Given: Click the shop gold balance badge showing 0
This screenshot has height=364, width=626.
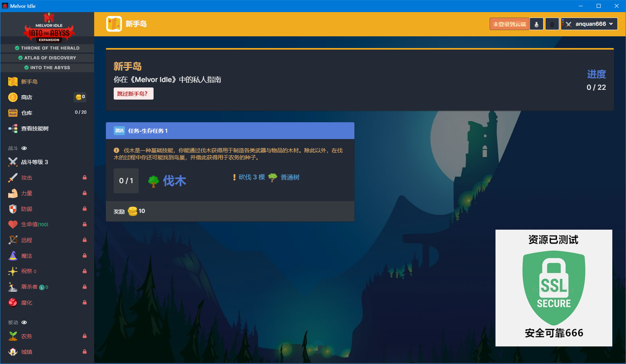Looking at the screenshot, I should [80, 97].
